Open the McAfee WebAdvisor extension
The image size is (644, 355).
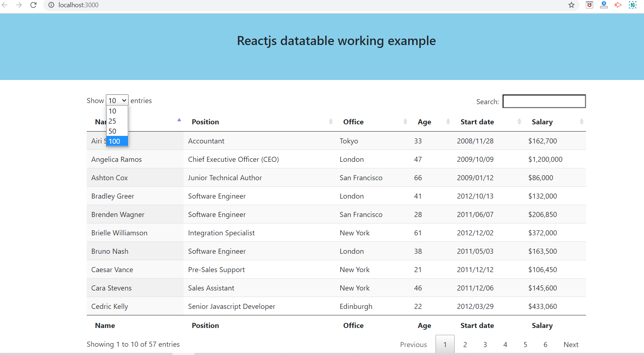[589, 5]
